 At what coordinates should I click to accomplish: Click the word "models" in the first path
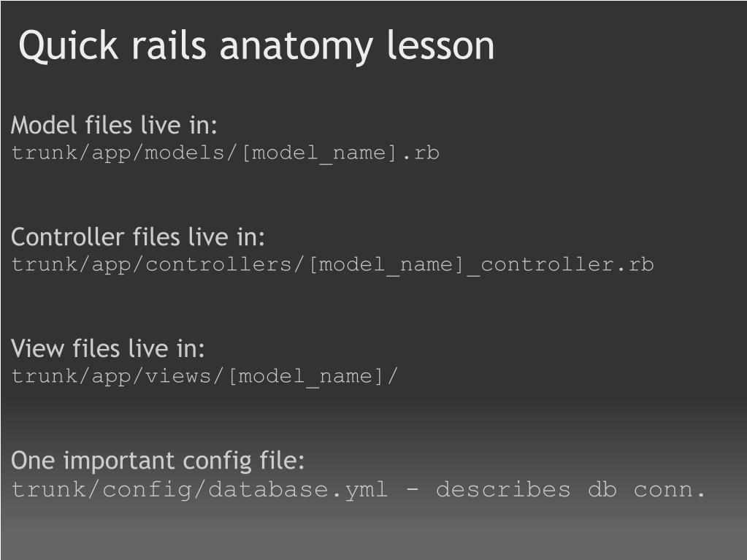[184, 153]
